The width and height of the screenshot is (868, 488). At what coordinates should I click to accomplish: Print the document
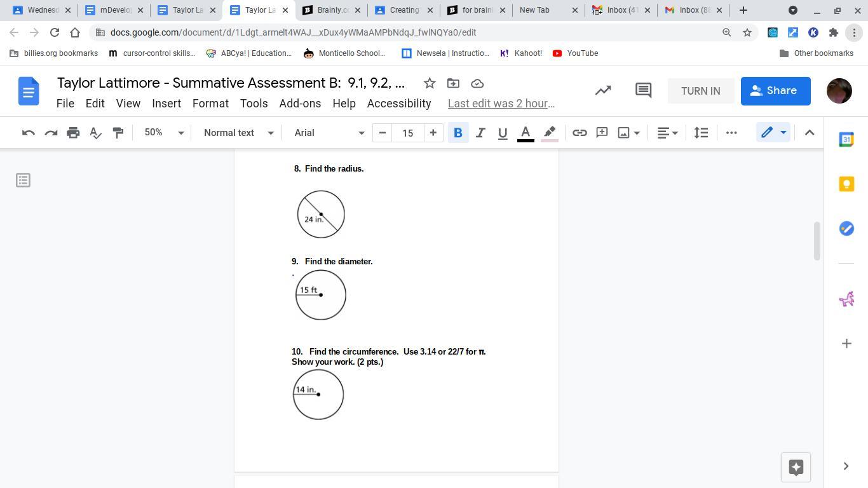[x=73, y=133]
